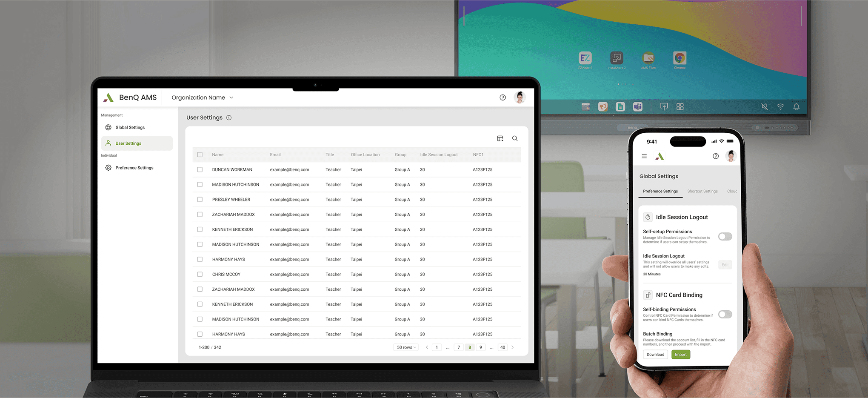Check the checkbox next to DUNCAN WORKMAN
The width and height of the screenshot is (868, 398).
pyautogui.click(x=200, y=169)
